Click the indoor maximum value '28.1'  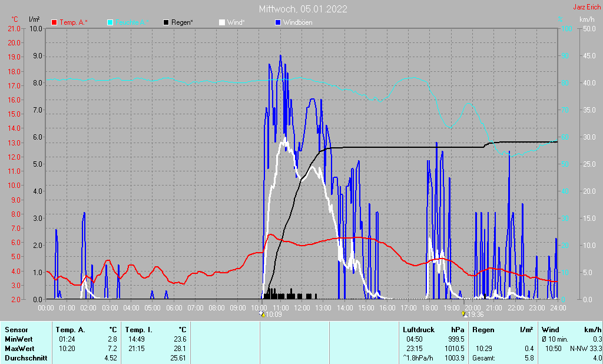[x=180, y=349]
